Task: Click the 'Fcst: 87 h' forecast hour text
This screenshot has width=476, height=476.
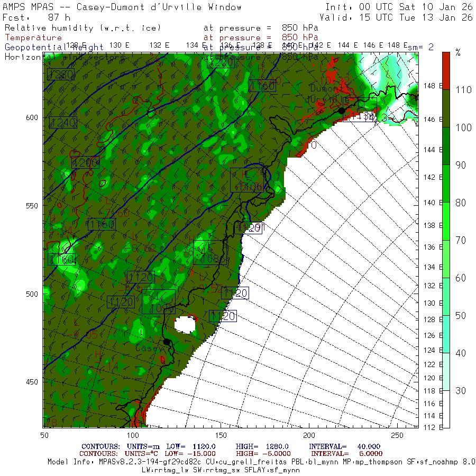Action: click(x=36, y=17)
